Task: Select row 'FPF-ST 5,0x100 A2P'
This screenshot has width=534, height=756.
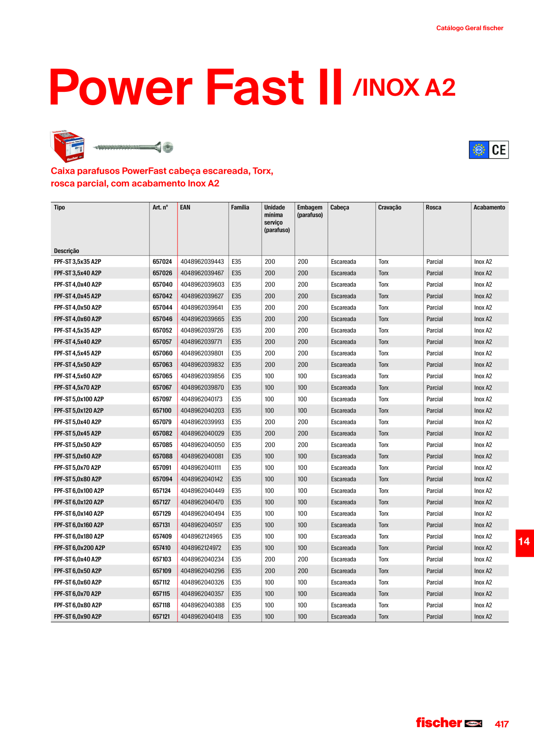Action: tap(279, 399)
